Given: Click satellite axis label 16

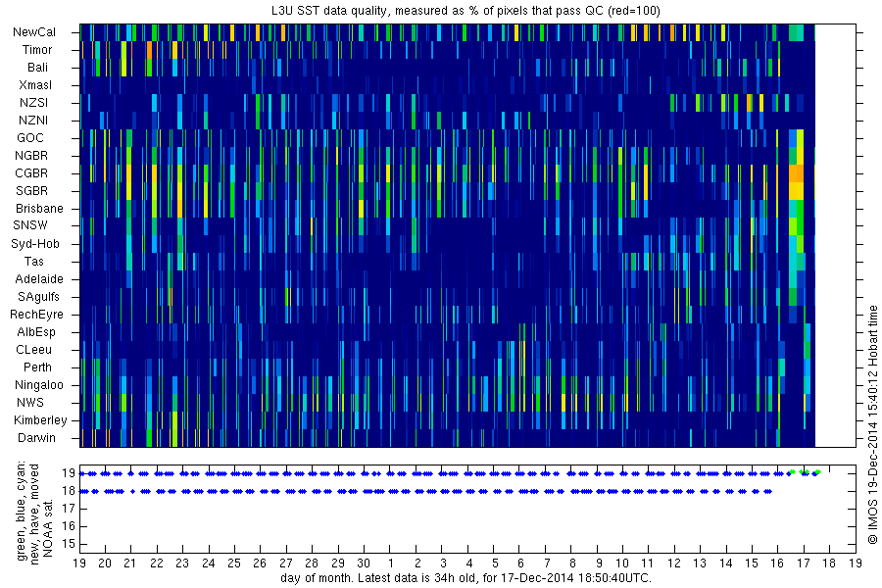Looking at the screenshot, I should 68,526.
